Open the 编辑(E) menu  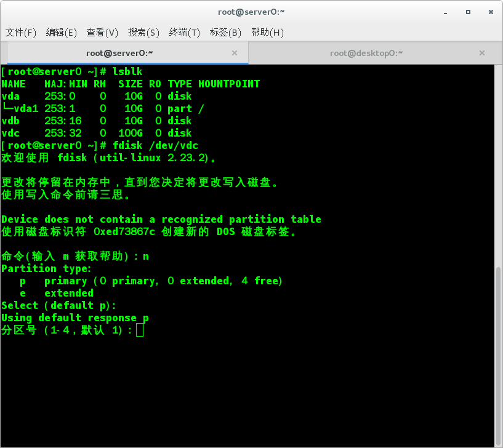click(x=62, y=33)
